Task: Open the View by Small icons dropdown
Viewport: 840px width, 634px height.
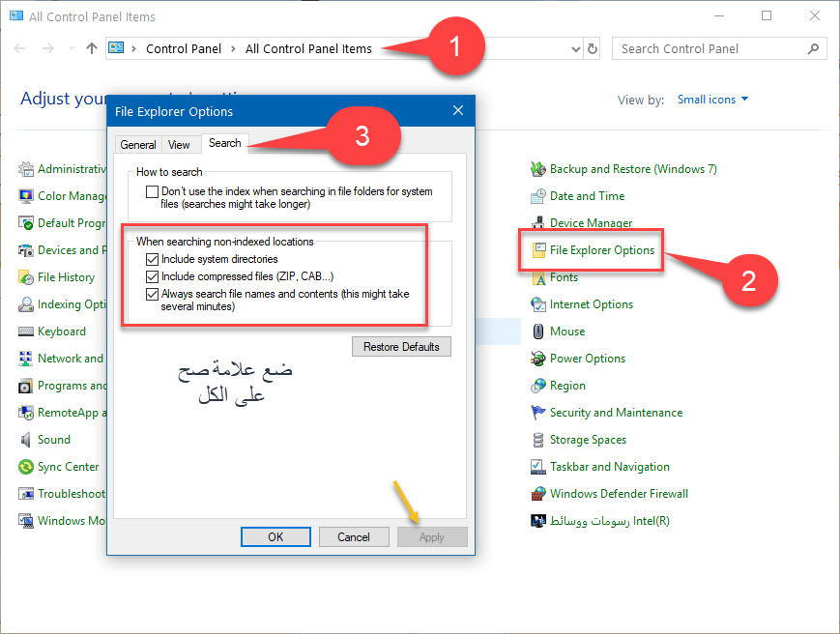Action: pyautogui.click(x=712, y=100)
